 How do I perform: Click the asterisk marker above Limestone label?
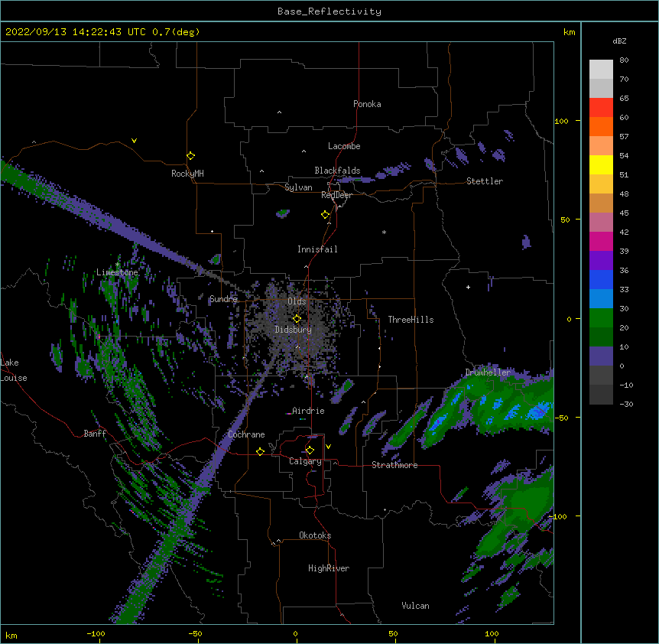point(118,265)
